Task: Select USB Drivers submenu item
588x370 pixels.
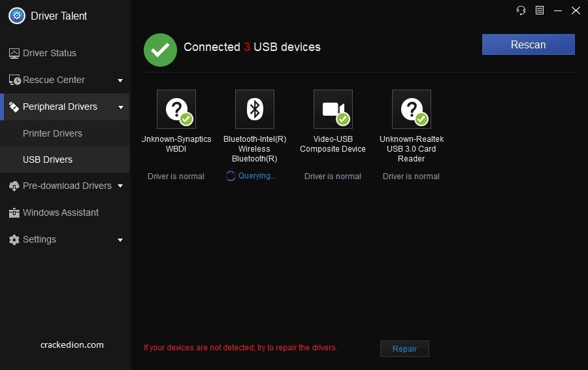Action: [65, 160]
